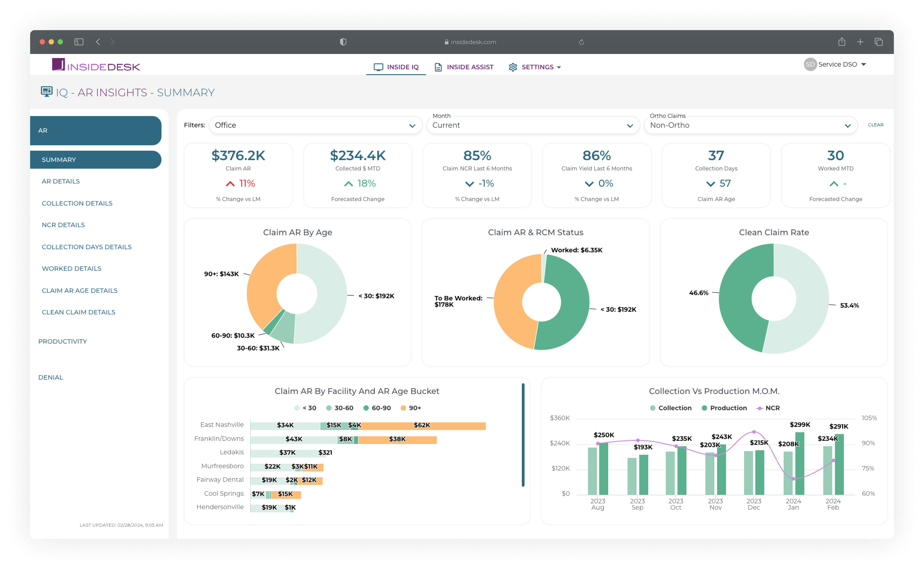Clear filters with CLEAR link
The height and width of the screenshot is (569, 924).
[875, 125]
